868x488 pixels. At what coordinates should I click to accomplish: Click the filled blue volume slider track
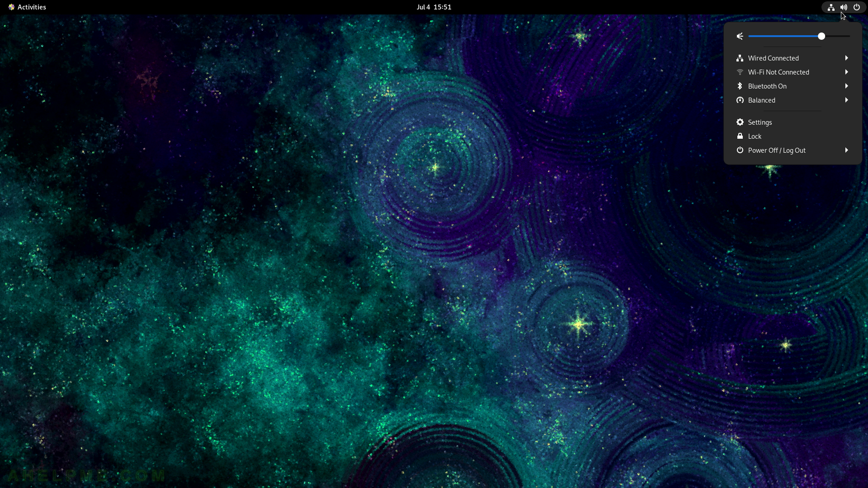(783, 36)
